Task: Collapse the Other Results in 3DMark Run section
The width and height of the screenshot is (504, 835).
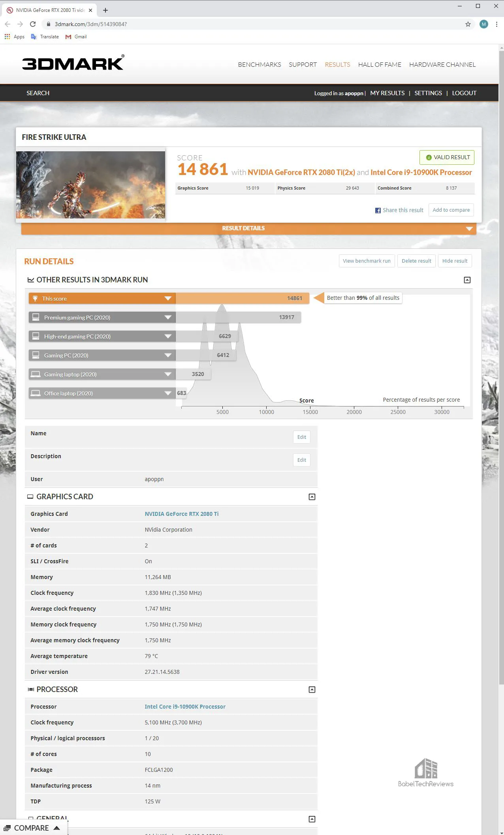Action: (467, 280)
